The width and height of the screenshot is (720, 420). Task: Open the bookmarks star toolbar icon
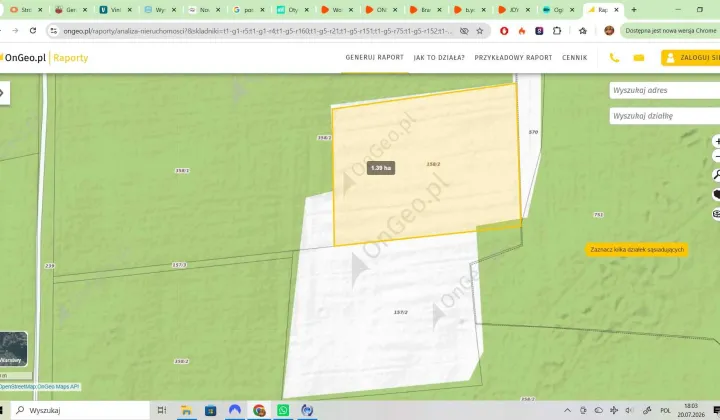coord(583,31)
